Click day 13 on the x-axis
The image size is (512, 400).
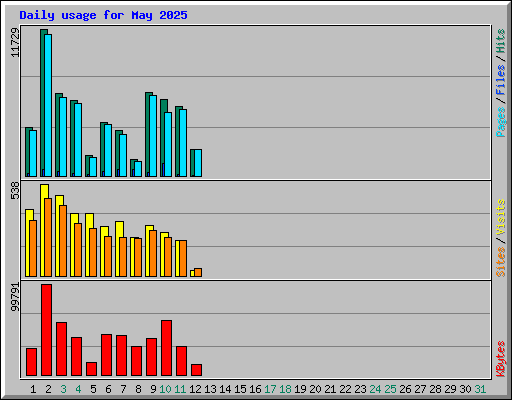(210, 389)
